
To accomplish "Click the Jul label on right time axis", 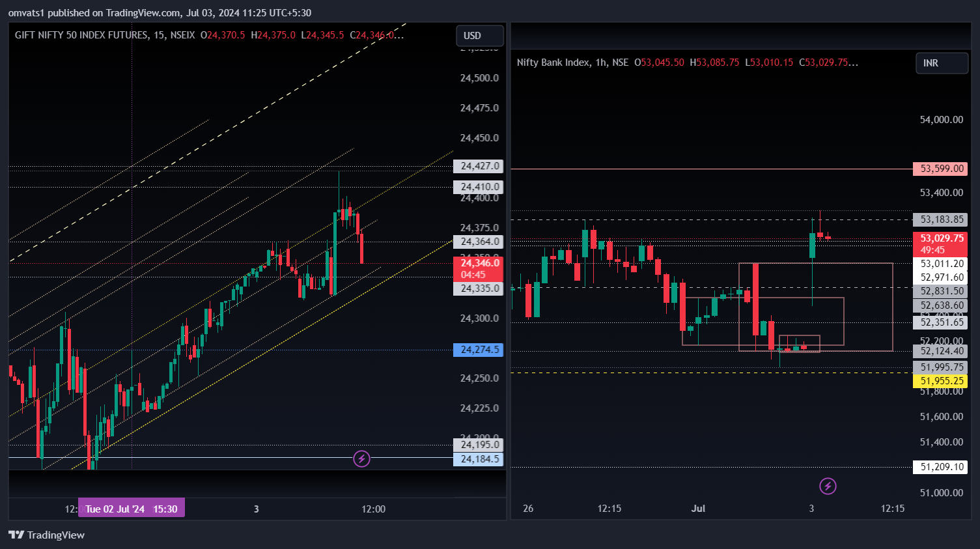I will pos(698,509).
